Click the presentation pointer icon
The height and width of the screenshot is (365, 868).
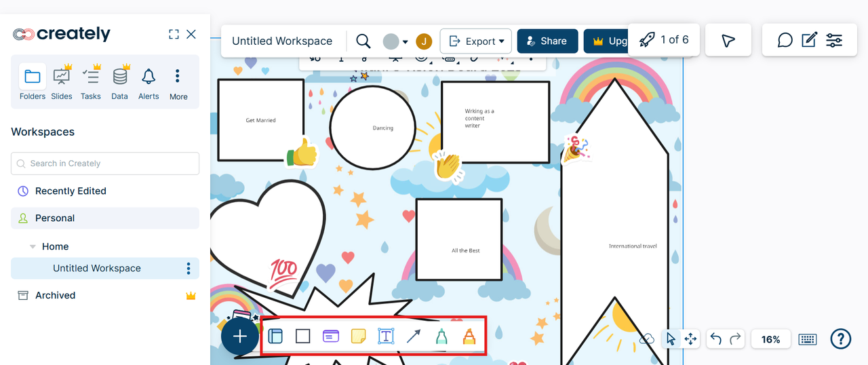(728, 41)
